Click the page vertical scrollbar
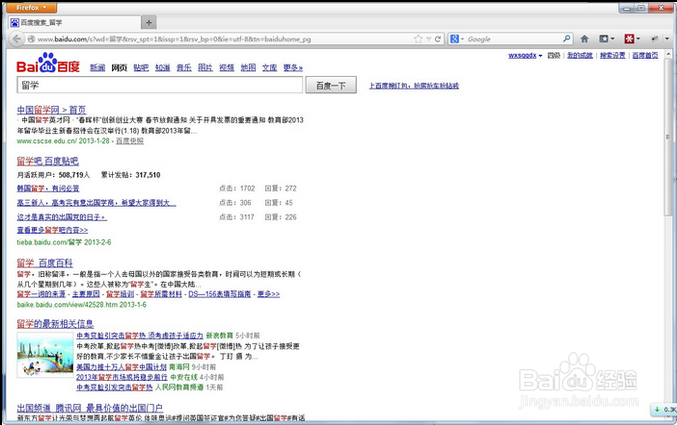This screenshot has width=677, height=425. click(668, 137)
